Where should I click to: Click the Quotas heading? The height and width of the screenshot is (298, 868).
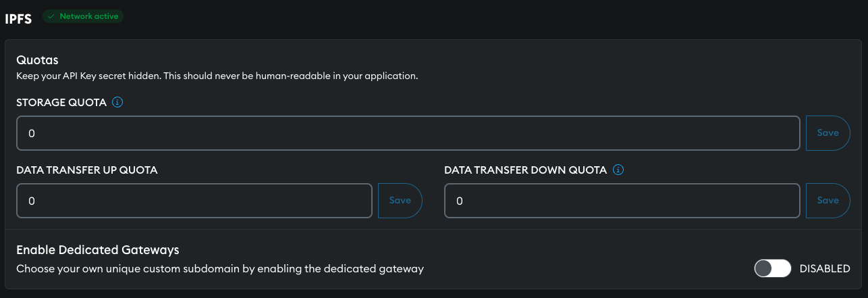click(x=37, y=60)
